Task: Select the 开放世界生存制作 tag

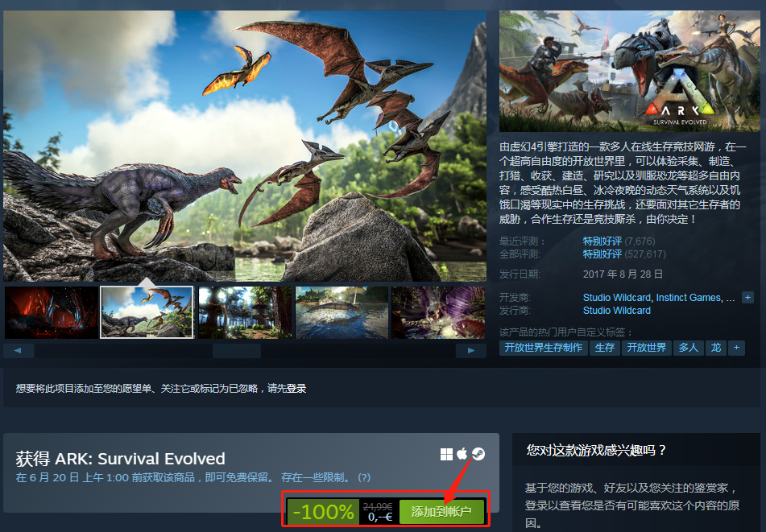Action: 543,348
